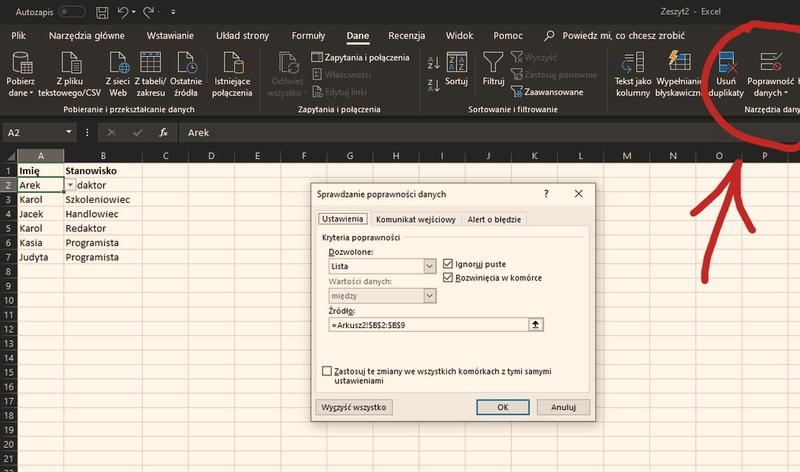This screenshot has width=800, height=472.
Task: Open the Recenzja tab
Action: click(x=407, y=36)
